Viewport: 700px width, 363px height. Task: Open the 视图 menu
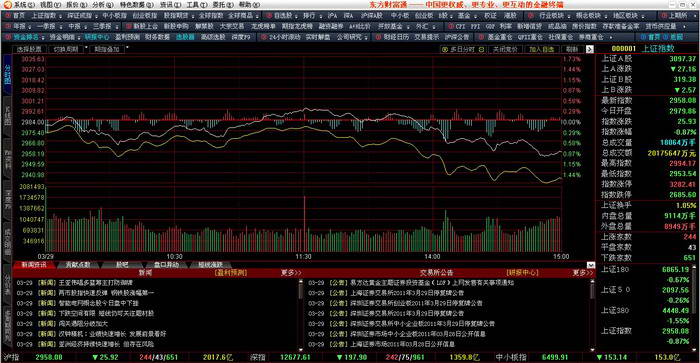coord(50,4)
